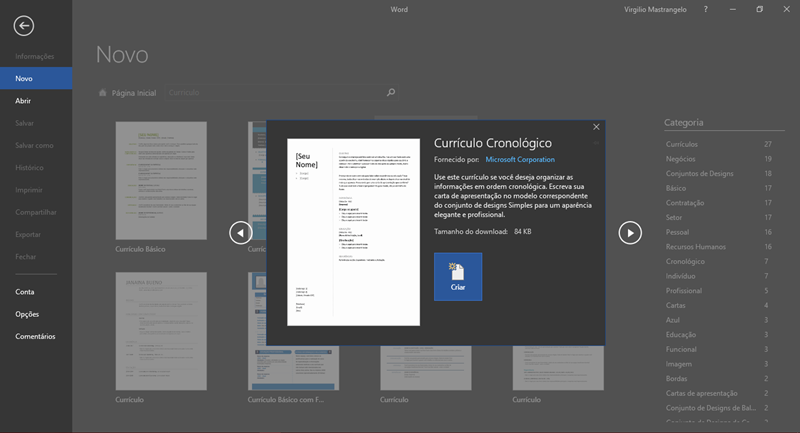Minimize the Word window
Image resolution: width=800 pixels, height=433 pixels.
733,9
